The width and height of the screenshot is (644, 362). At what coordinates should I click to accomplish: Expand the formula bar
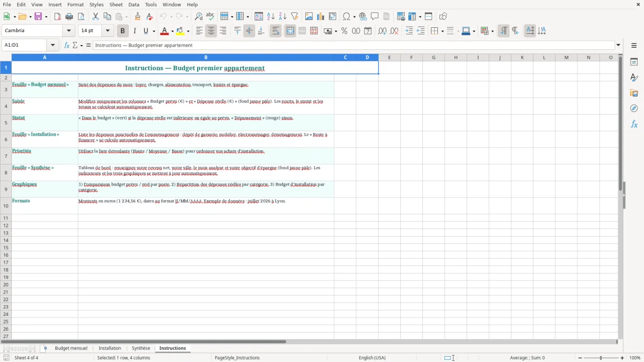[618, 46]
